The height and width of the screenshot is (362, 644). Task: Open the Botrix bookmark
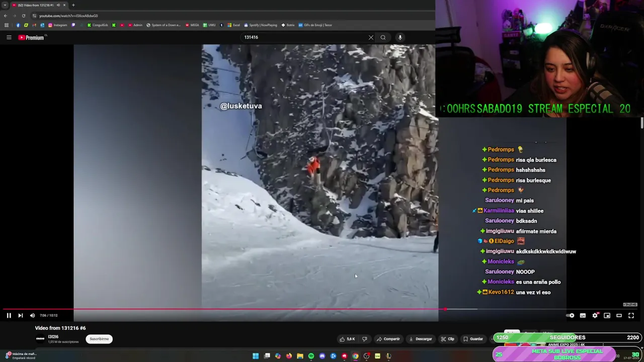click(x=288, y=25)
